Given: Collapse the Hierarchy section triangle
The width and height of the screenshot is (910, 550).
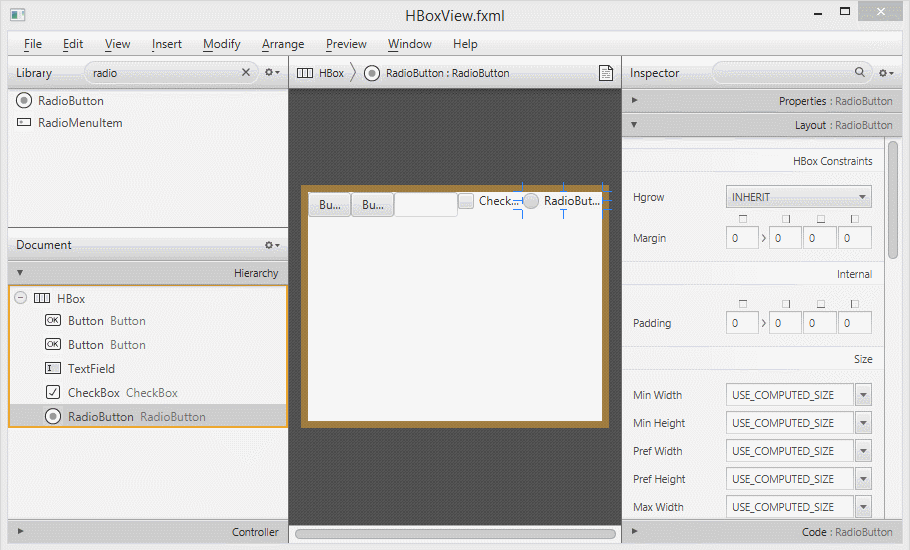Looking at the screenshot, I should (20, 273).
